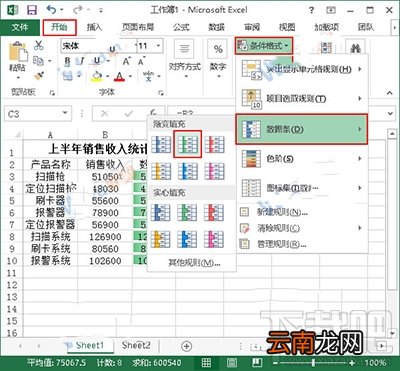Select green solid fill data bar

coord(188,212)
